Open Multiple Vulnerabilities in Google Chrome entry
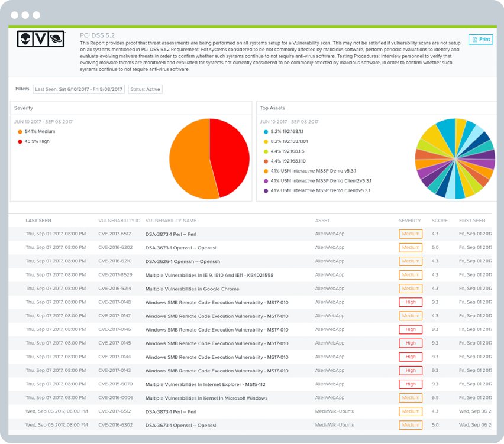504x444 pixels. (192, 289)
